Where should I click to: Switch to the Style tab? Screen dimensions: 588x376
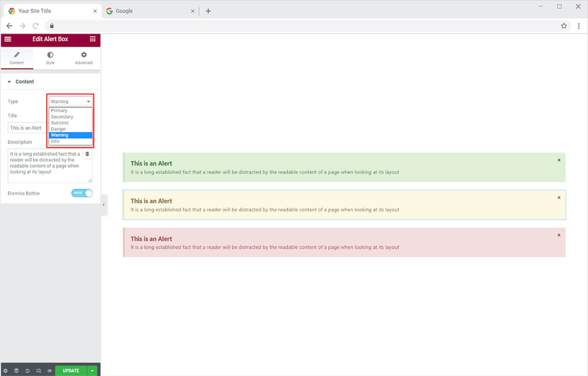click(x=50, y=58)
